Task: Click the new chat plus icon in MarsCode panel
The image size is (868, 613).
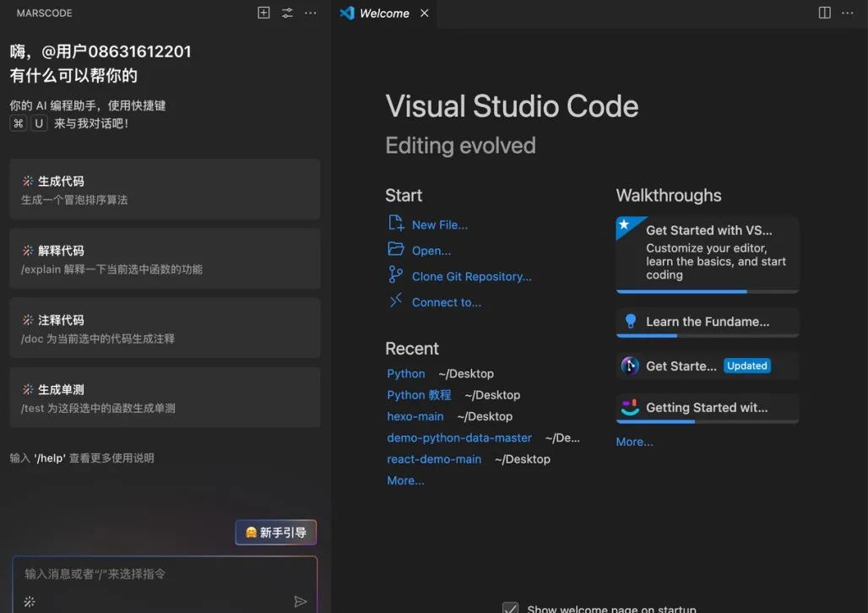Action: [263, 13]
